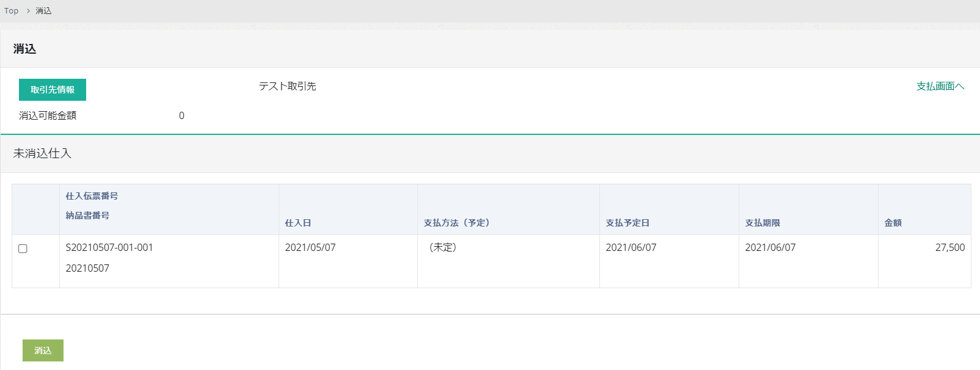Select slip number S20210507-001-001
Image resolution: width=980 pixels, height=370 pixels.
(x=109, y=247)
